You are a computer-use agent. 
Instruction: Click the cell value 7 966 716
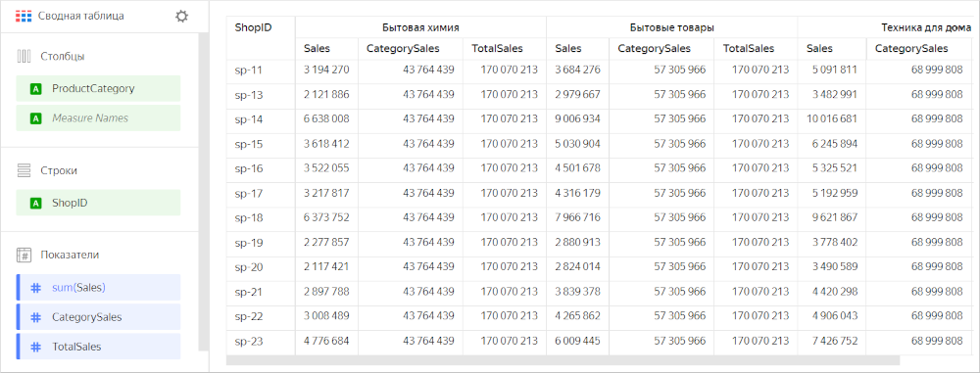[577, 218]
